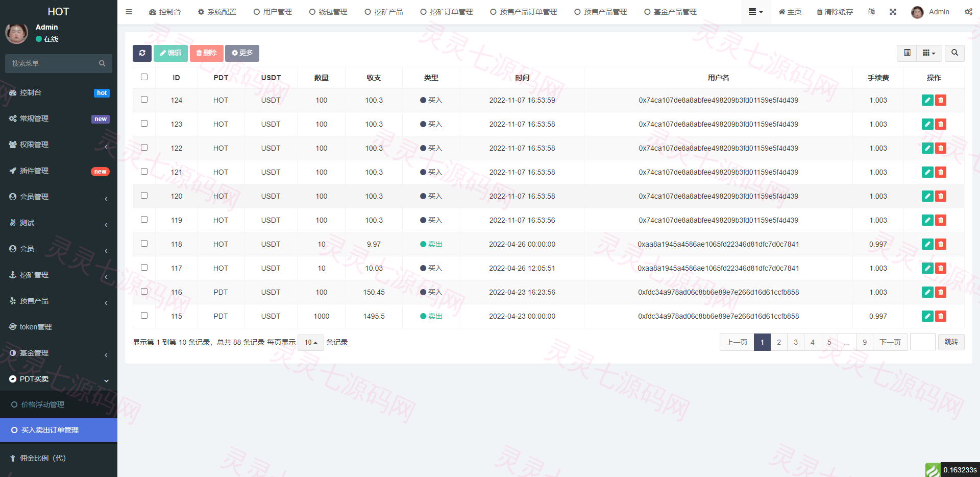Screen dimensions: 980x477
Task: Open the columns toggle dropdown
Action: [929, 53]
